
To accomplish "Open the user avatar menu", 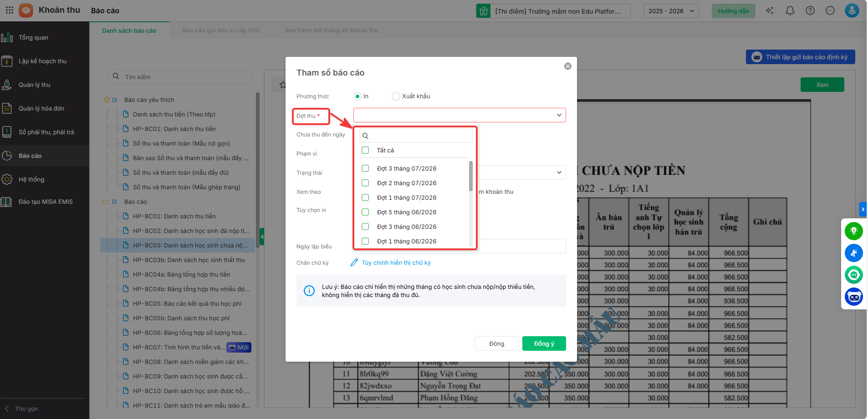I will [852, 10].
